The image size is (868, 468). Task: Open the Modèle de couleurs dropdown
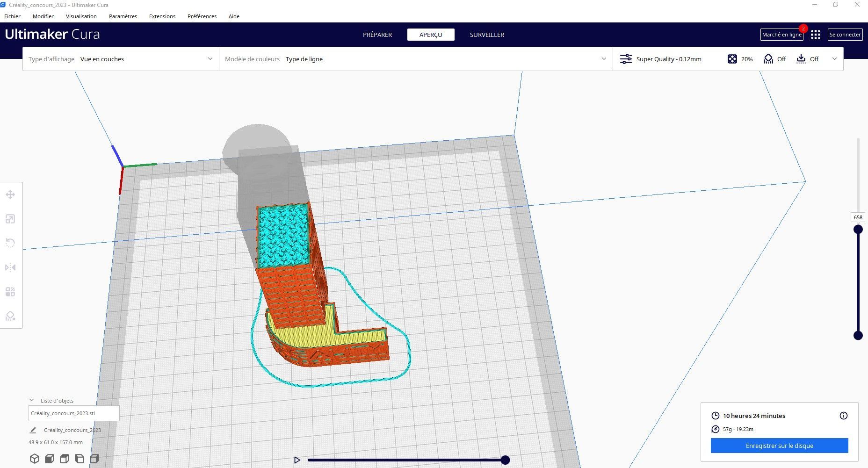pyautogui.click(x=416, y=59)
